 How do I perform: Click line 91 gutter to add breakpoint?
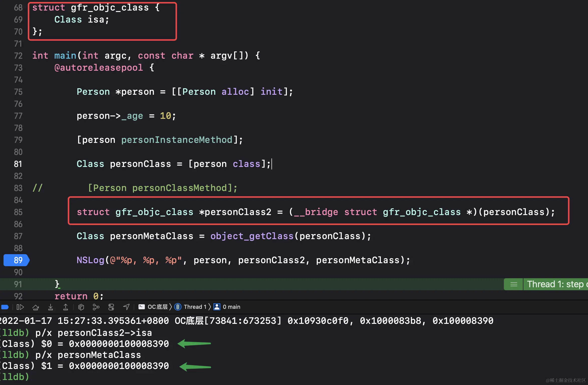pyautogui.click(x=18, y=284)
